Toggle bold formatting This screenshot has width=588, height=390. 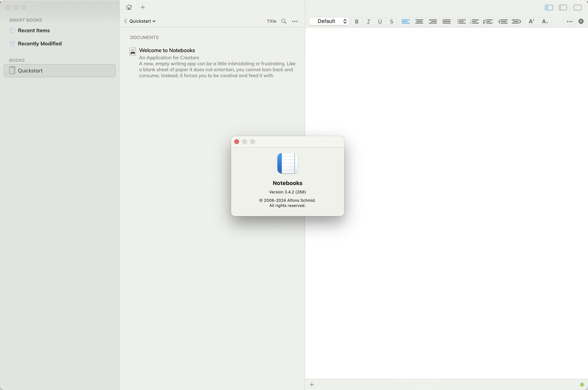click(x=356, y=21)
